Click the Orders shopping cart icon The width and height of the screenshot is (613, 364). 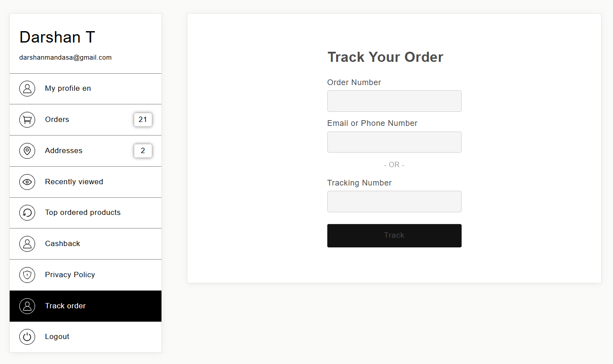point(27,120)
